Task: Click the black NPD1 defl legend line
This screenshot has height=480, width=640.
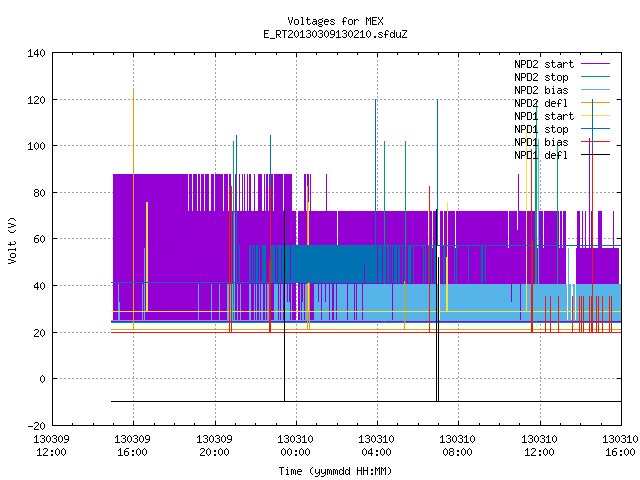Action: (595, 155)
